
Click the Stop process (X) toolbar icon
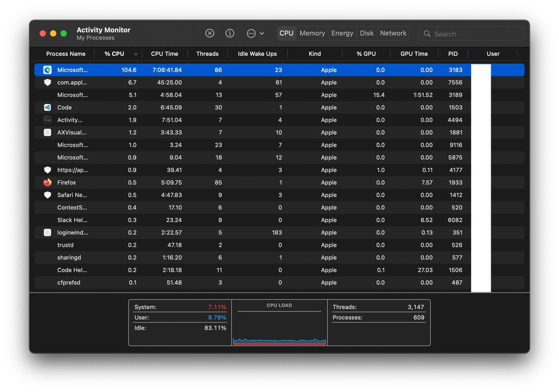(x=210, y=34)
